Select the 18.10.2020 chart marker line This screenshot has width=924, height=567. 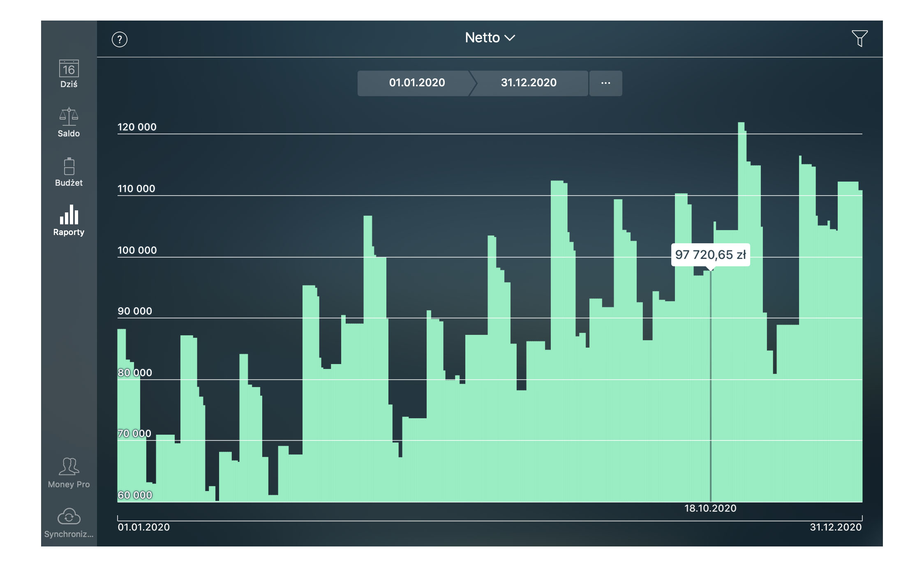pyautogui.click(x=710, y=385)
